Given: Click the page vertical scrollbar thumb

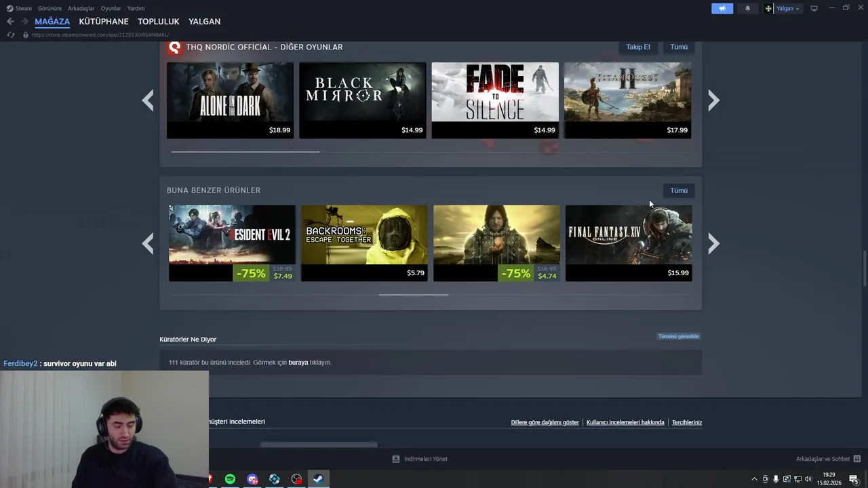Looking at the screenshot, I should (864, 269).
